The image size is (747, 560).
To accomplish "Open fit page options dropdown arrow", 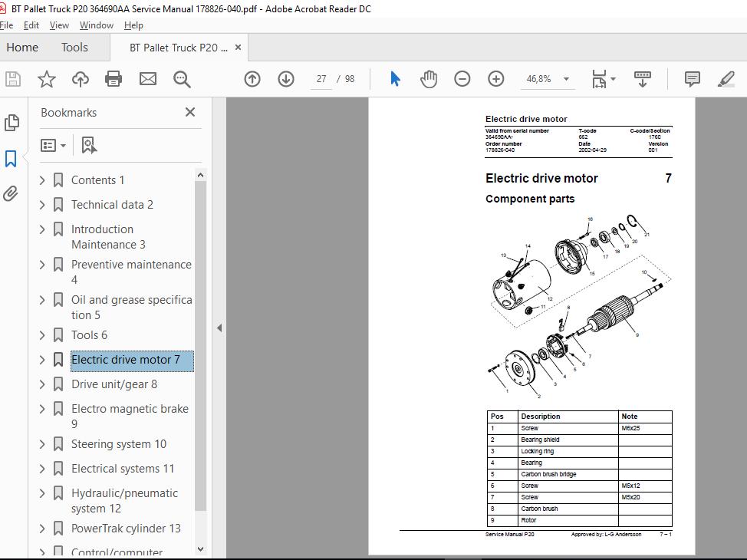I will (614, 79).
